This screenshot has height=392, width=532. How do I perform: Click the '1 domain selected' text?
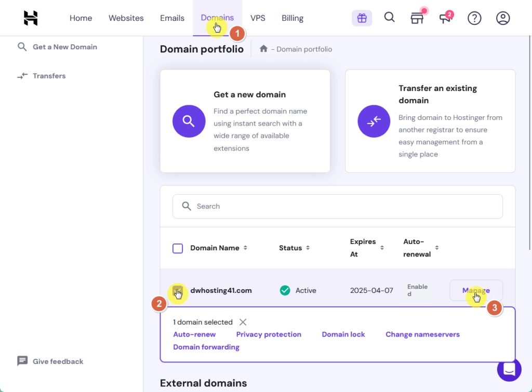point(203,322)
